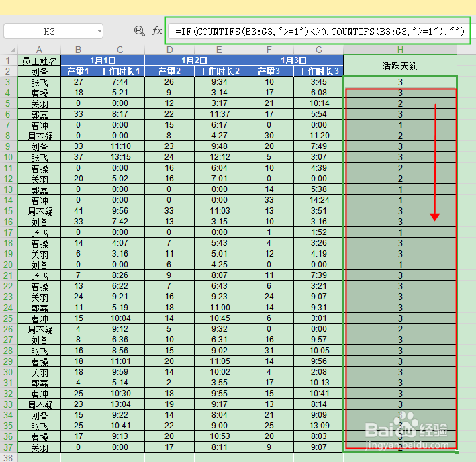Click the cell showing 5:43
Screen dimensions: 476x462
[219, 243]
